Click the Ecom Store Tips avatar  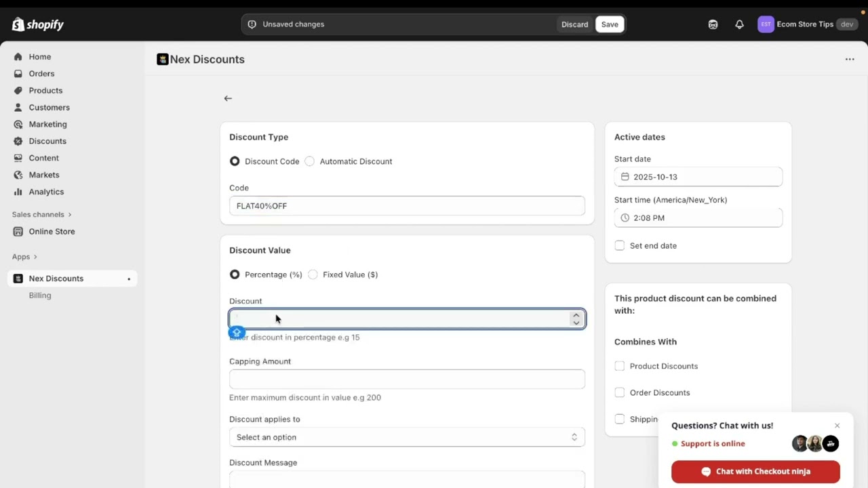[x=766, y=24]
